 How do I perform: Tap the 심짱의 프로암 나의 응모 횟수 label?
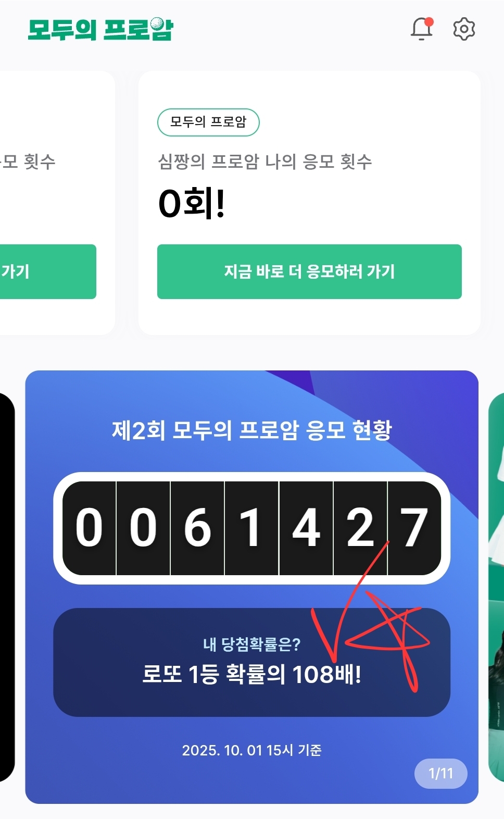[x=265, y=162]
